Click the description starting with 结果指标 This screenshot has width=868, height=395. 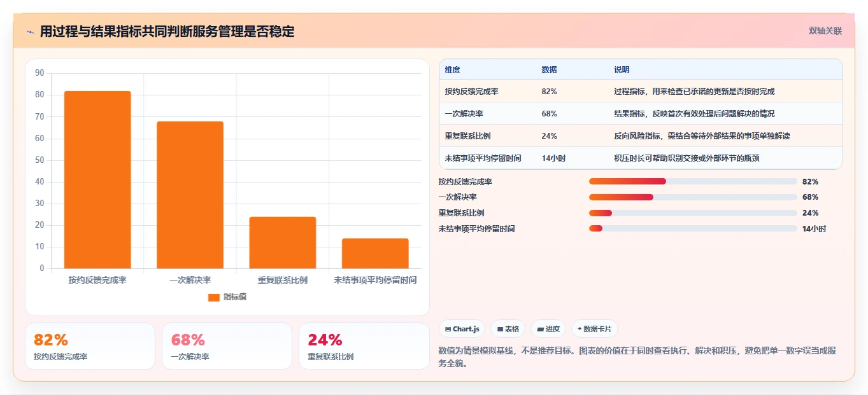tap(694, 114)
